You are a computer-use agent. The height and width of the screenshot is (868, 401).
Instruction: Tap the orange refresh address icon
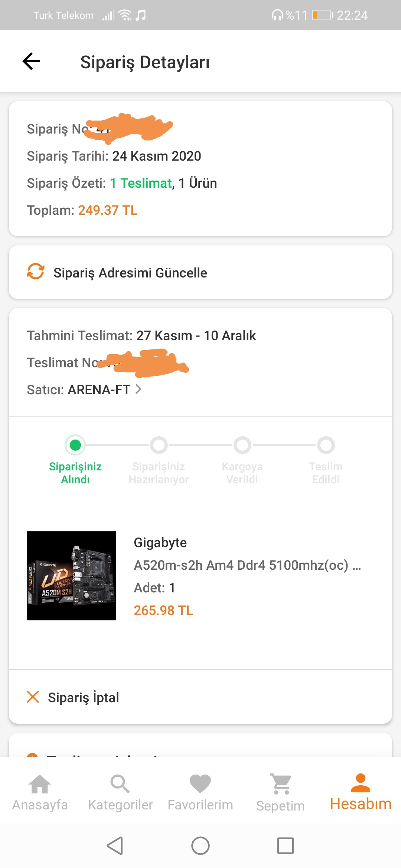[x=36, y=271]
